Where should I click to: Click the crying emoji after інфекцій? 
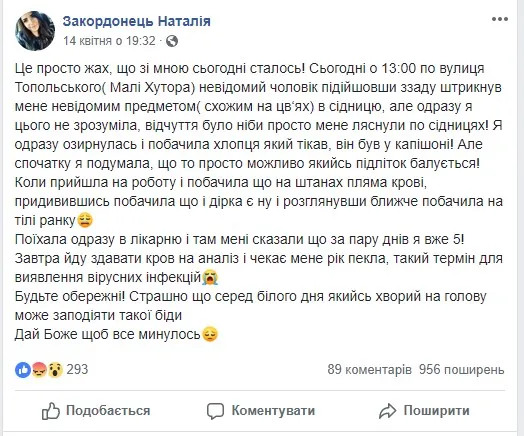[210, 277]
